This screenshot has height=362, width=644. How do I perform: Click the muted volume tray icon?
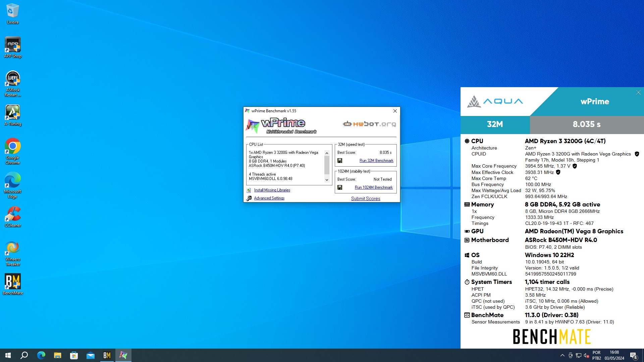coord(586,355)
